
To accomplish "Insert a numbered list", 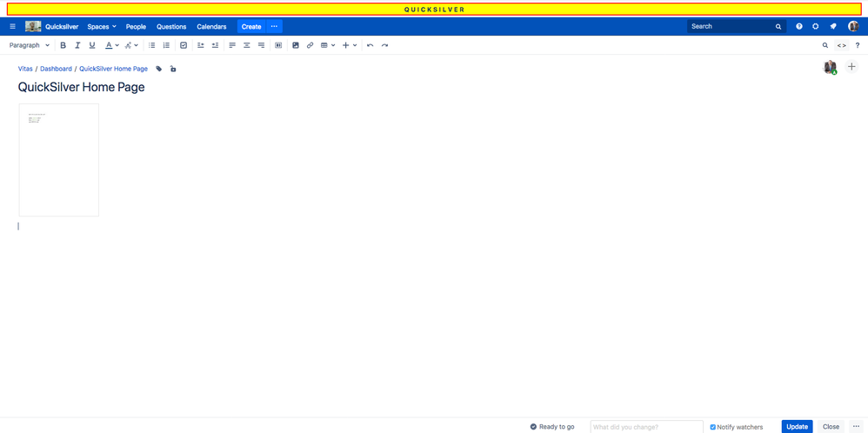I will tap(166, 45).
